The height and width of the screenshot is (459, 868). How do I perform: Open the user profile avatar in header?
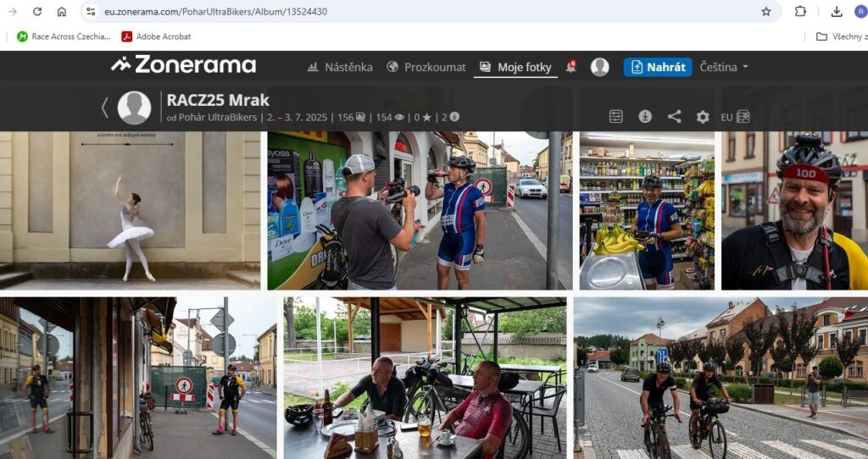(x=599, y=67)
